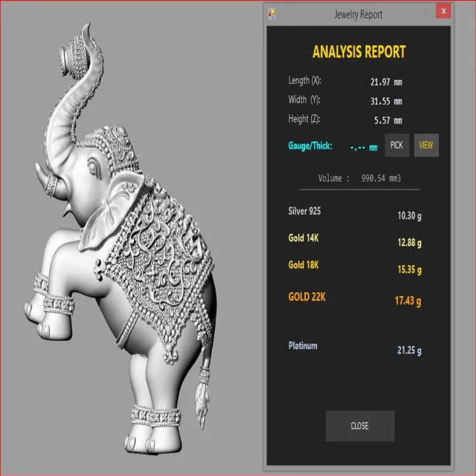The image size is (476, 476).
Task: Click the Width (Y) value 31.55 mm
Action: (x=386, y=101)
